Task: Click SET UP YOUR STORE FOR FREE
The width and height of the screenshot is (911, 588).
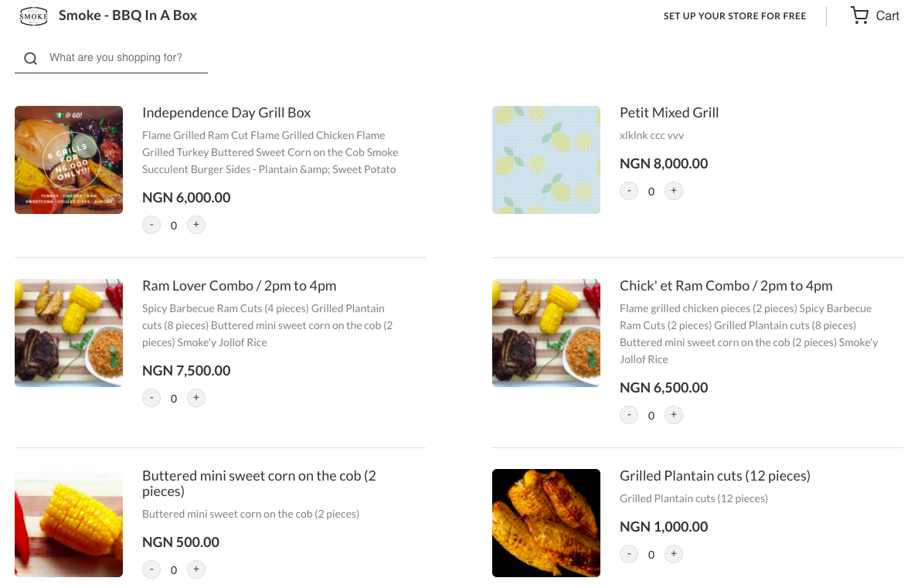Action: click(x=735, y=15)
